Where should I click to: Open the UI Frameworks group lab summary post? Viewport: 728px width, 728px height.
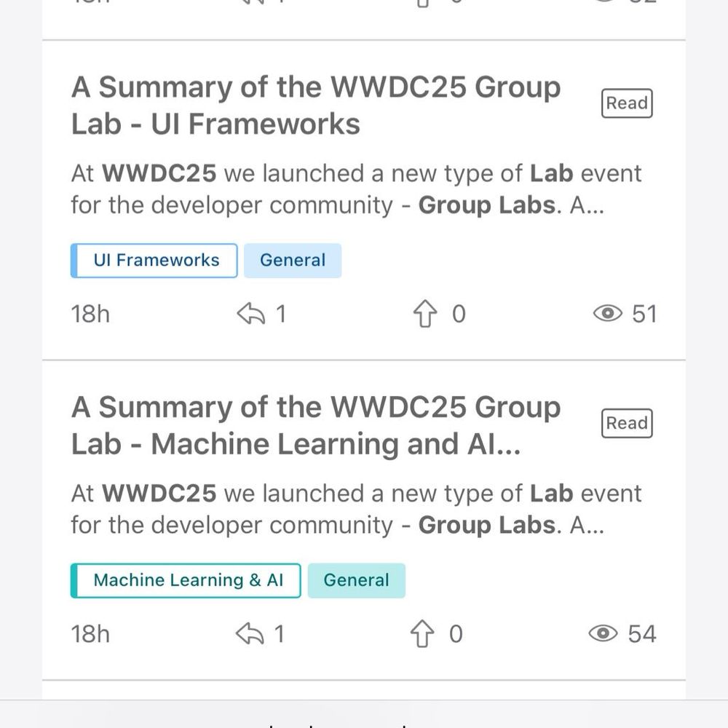(x=315, y=106)
